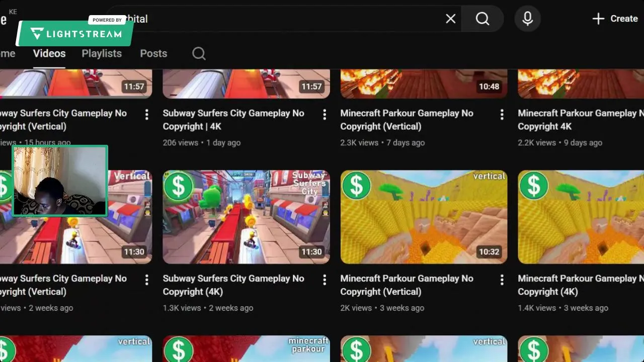The image size is (644, 362).
Task: Open options menu for Subway Surfers 15 hours ago video
Action: (x=147, y=115)
